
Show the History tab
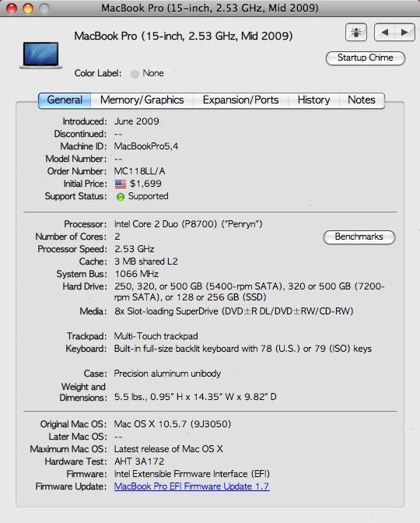313,100
